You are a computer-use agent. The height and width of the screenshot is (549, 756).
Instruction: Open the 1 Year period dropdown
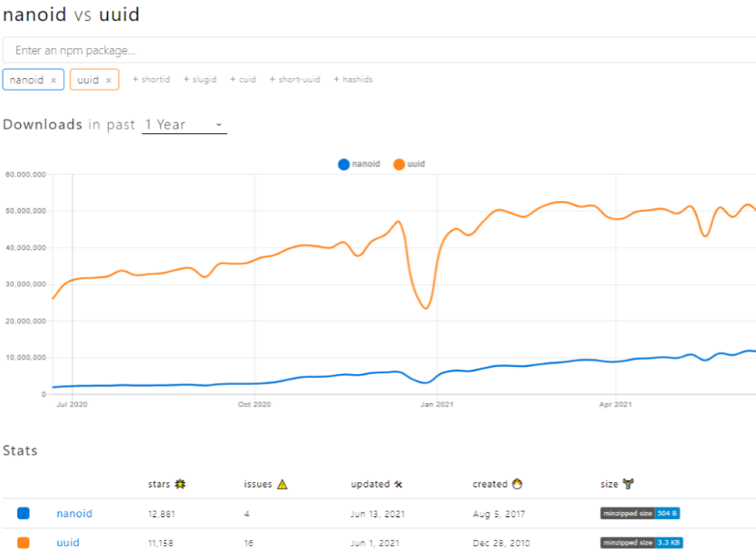pos(184,125)
